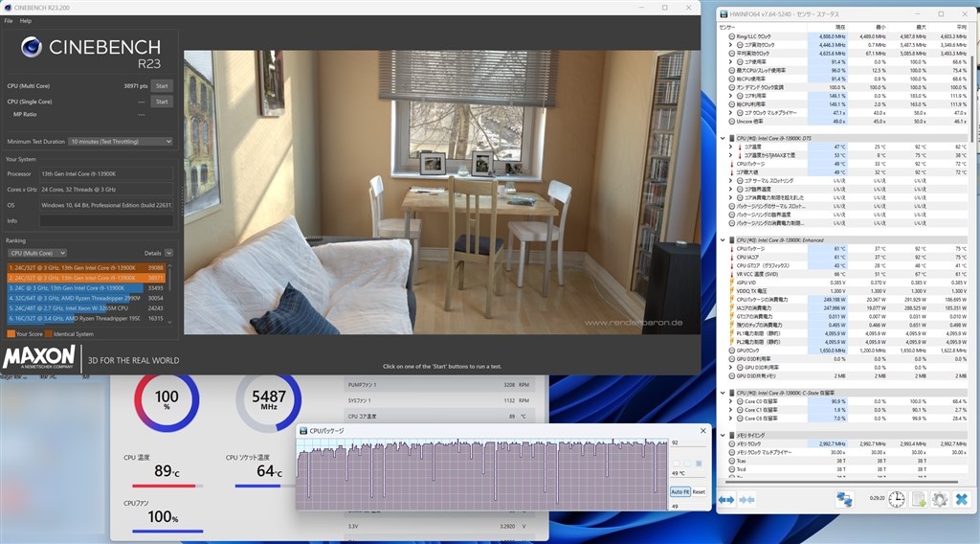
Task: Click the green color swatch in graph window
Action: [688, 464]
